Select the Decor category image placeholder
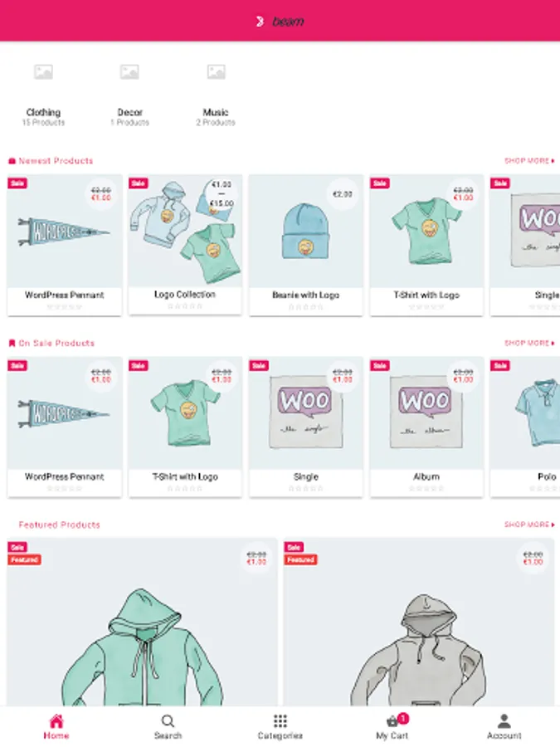This screenshot has height=747, width=560. 129,72
